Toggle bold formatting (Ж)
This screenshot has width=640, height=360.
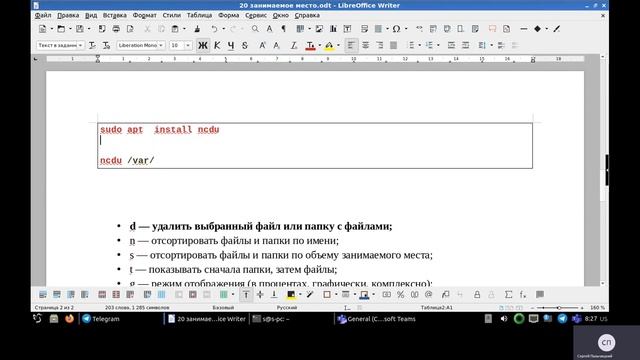[203, 45]
